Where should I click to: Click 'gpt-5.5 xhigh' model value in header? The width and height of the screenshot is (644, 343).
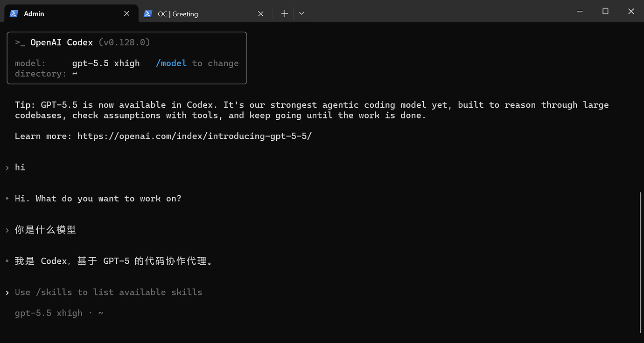coord(106,63)
